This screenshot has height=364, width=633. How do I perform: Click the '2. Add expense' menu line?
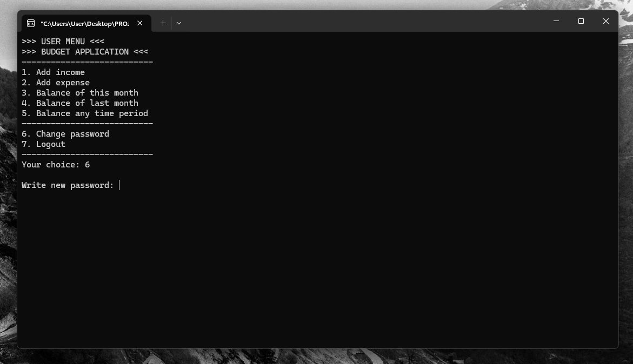coord(56,83)
